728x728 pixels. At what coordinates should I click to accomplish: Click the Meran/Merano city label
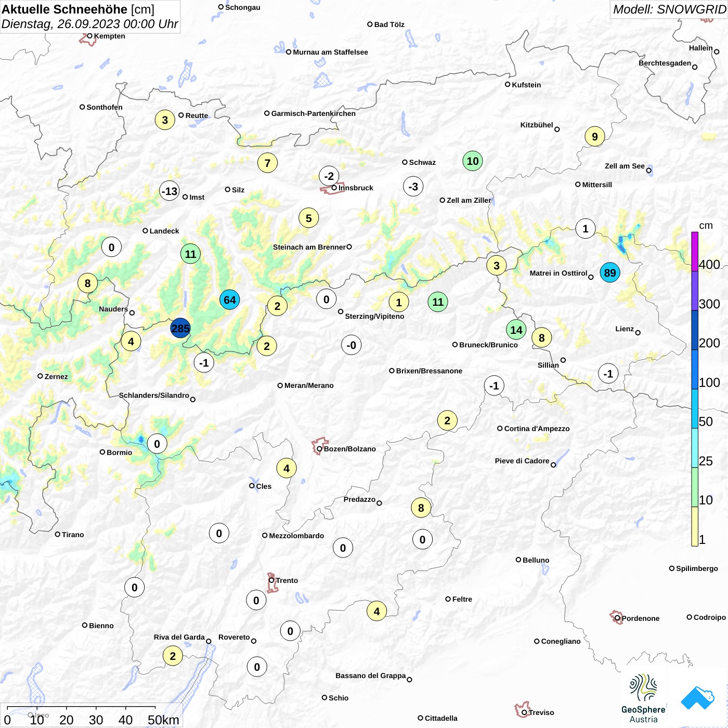pos(309,385)
